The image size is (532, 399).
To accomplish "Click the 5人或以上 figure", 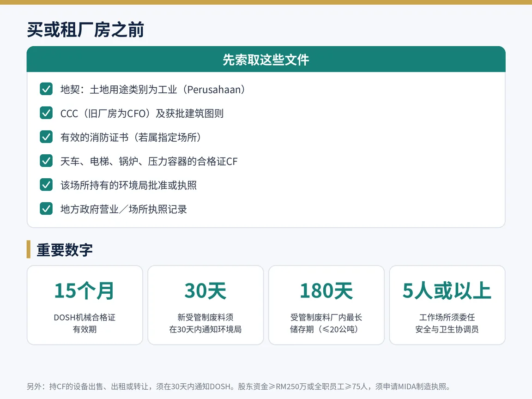I will tap(447, 291).
